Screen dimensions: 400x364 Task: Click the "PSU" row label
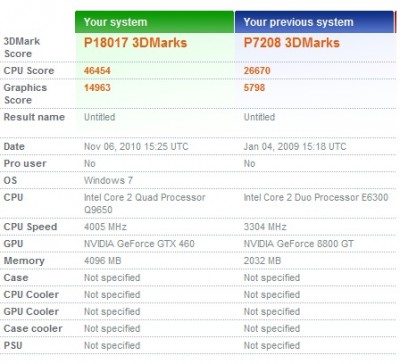[x=13, y=345]
